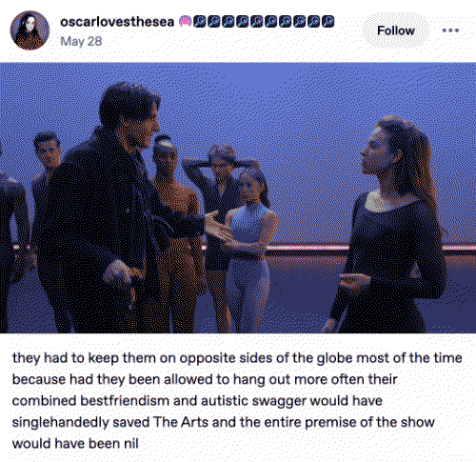Image resolution: width=476 pixels, height=462 pixels.
Task: Click the fifth blue badge in the row
Action: tap(257, 21)
